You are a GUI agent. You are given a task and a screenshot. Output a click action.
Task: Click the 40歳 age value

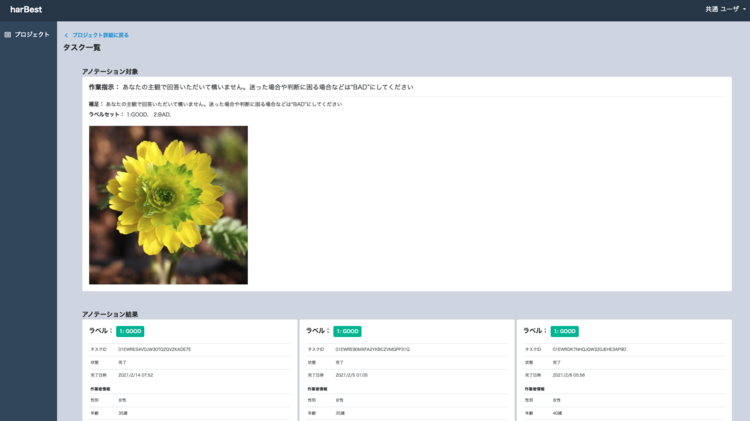[557, 413]
